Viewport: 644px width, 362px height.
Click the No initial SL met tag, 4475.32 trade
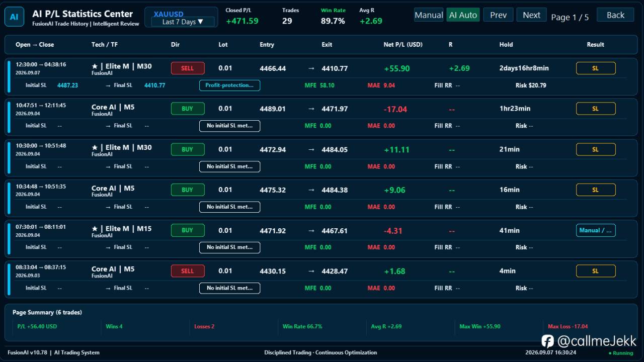(x=229, y=207)
